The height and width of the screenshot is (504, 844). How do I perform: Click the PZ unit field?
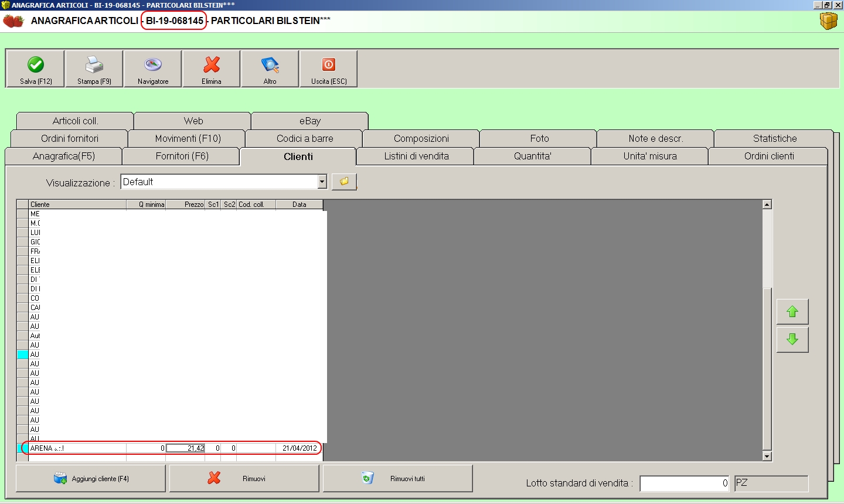point(771,483)
